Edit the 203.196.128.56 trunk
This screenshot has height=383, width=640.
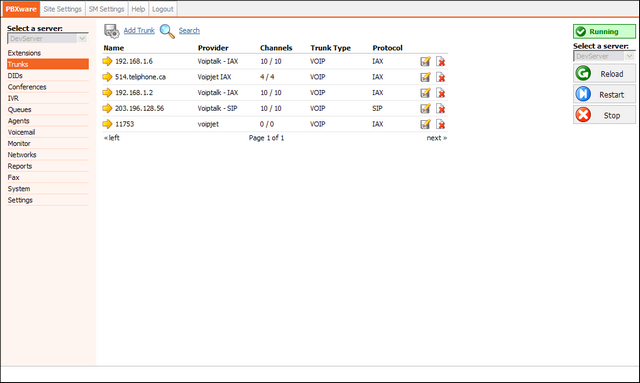(x=425, y=108)
